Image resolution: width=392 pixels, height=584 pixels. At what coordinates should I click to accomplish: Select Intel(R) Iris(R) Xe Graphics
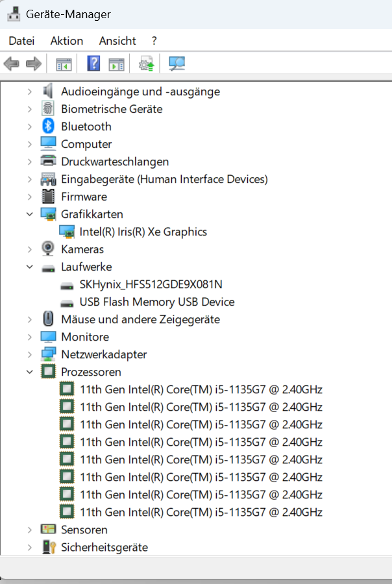click(x=143, y=232)
